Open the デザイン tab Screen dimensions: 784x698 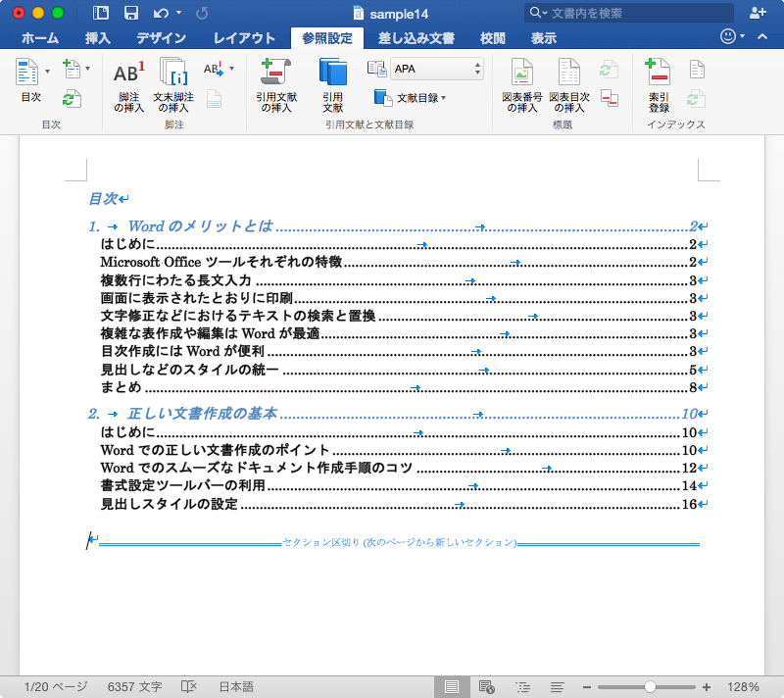(x=161, y=38)
